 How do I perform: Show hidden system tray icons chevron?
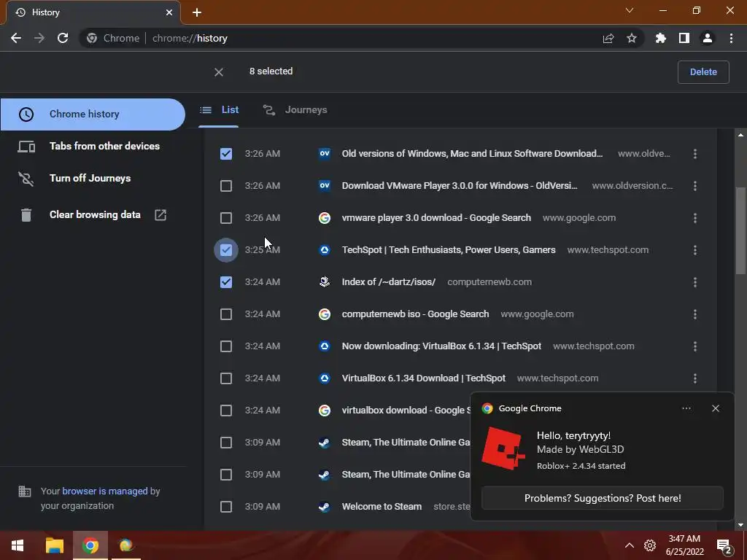(630, 545)
